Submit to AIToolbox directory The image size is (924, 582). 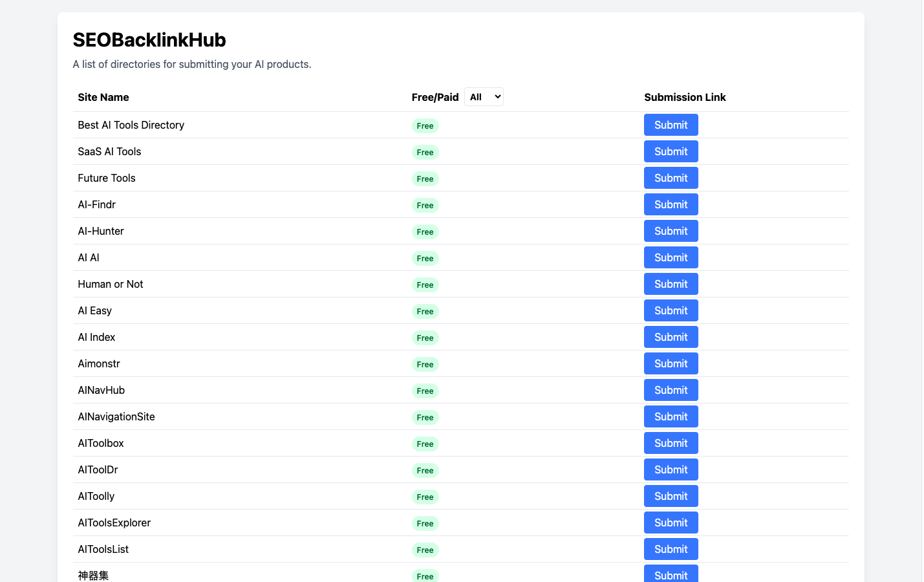(671, 443)
